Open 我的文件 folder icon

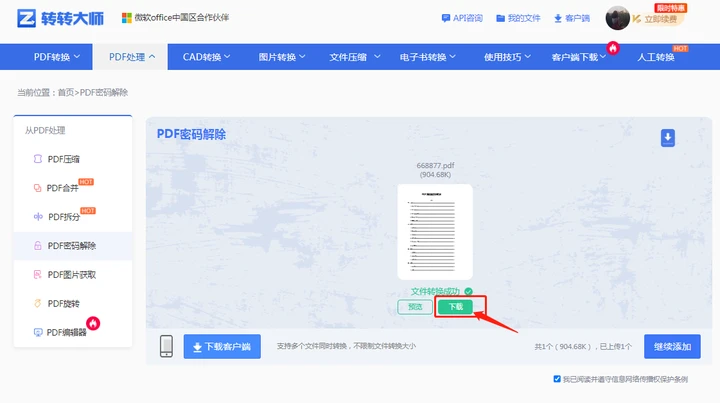coord(501,18)
